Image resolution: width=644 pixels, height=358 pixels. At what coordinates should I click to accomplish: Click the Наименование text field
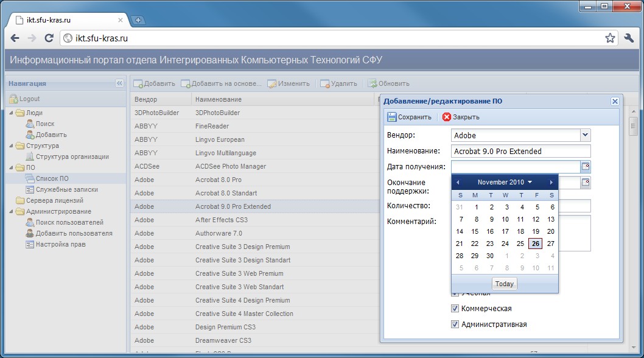521,151
